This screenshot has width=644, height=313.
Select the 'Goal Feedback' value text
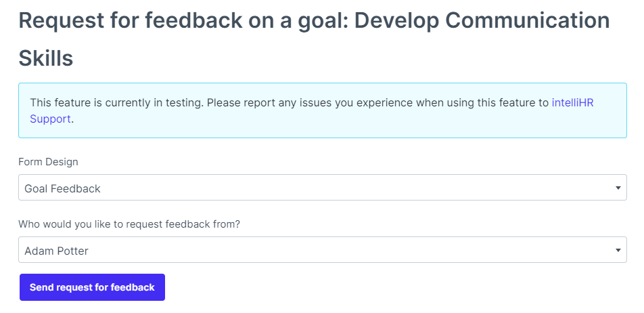[x=62, y=188]
